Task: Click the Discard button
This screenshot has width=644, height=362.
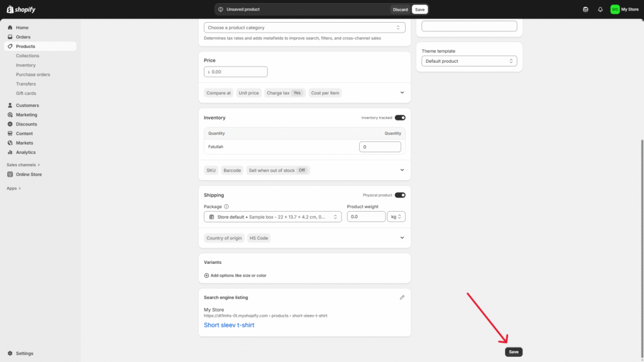Action: [400, 9]
